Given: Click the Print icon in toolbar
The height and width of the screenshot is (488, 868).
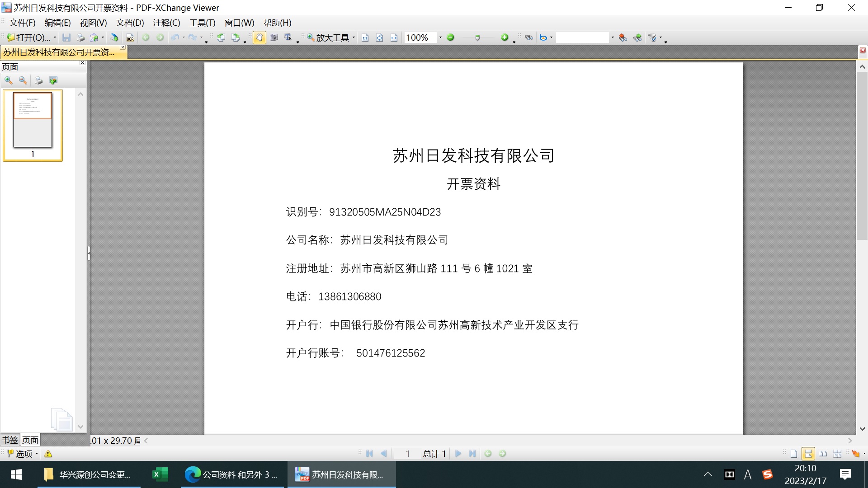Looking at the screenshot, I should coord(80,38).
